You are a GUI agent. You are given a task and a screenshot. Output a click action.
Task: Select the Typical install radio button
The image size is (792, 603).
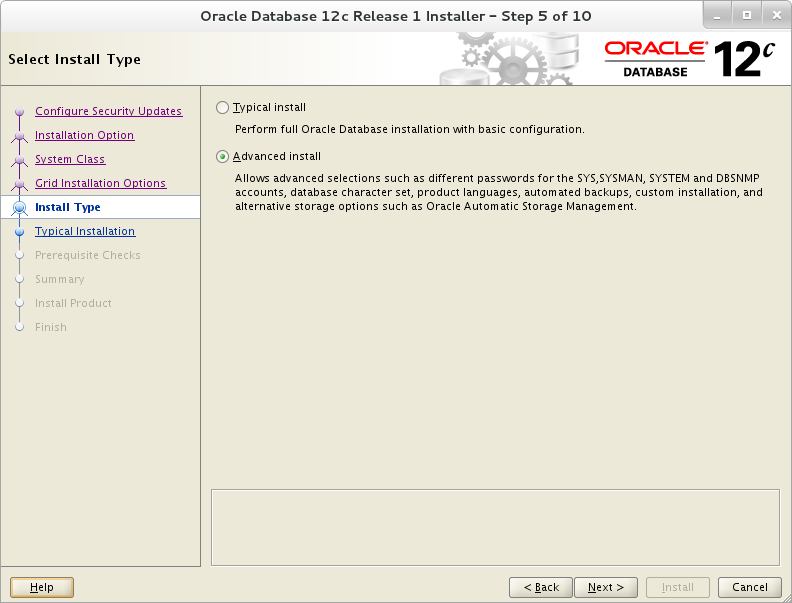[x=222, y=108]
